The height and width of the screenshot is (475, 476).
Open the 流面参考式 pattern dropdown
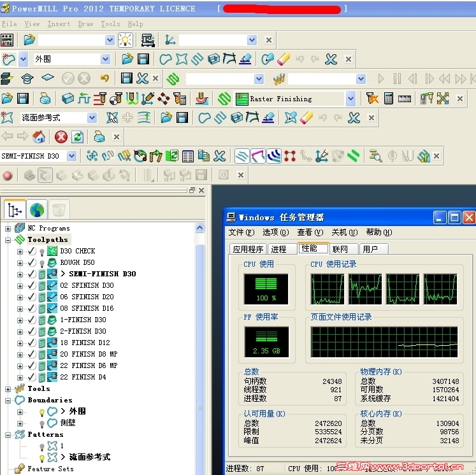[x=92, y=118]
